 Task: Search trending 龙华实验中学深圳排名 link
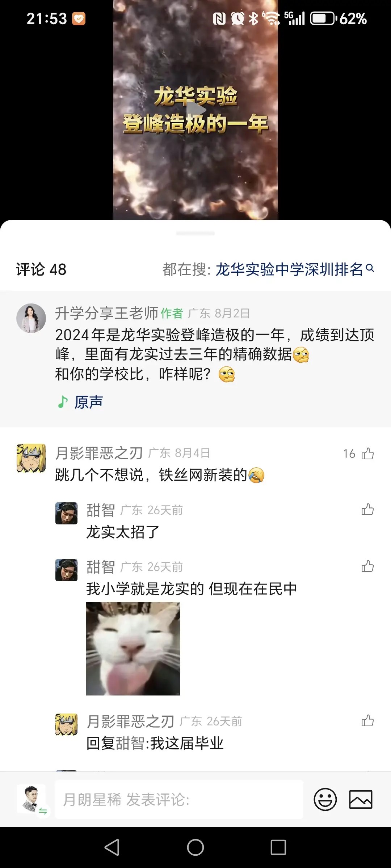point(289,269)
